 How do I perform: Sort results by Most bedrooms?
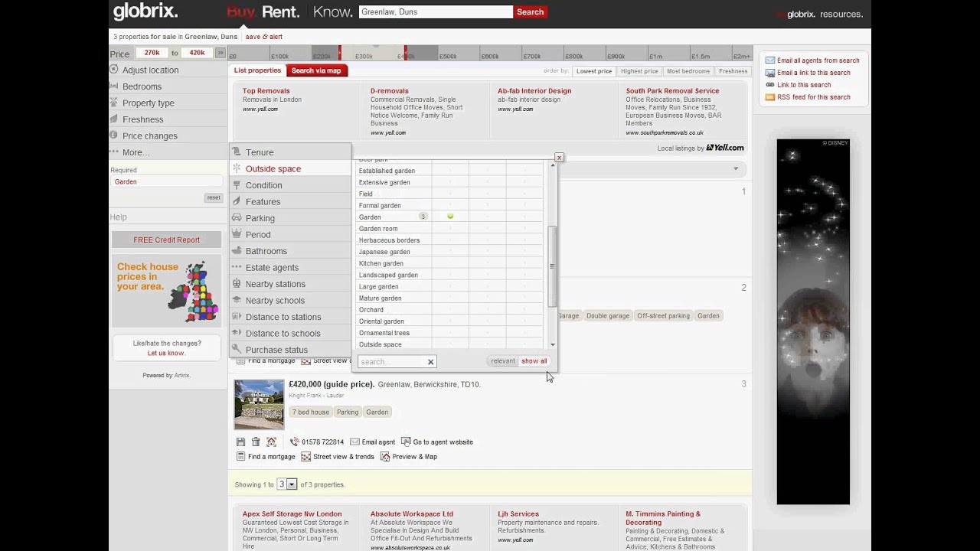tap(688, 71)
